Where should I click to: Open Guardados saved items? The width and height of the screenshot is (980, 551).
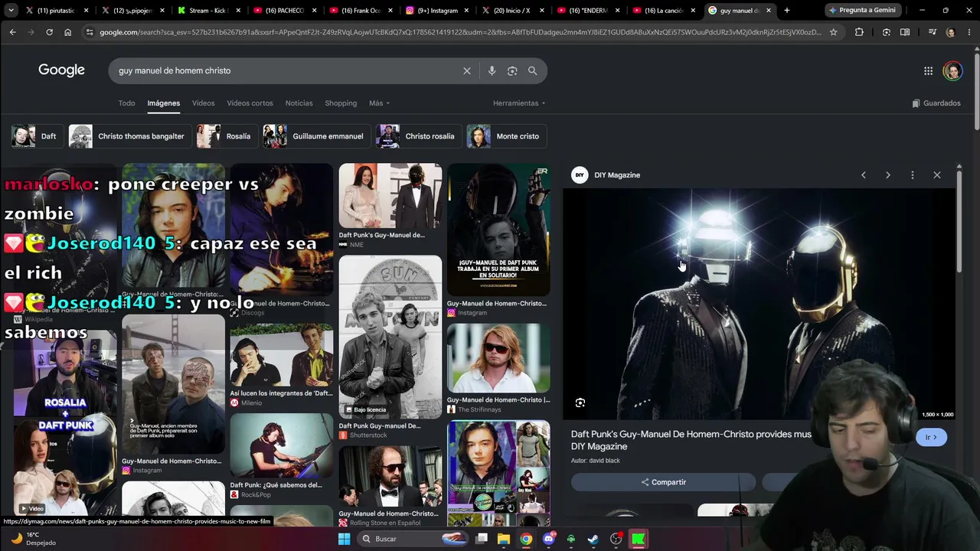click(936, 103)
